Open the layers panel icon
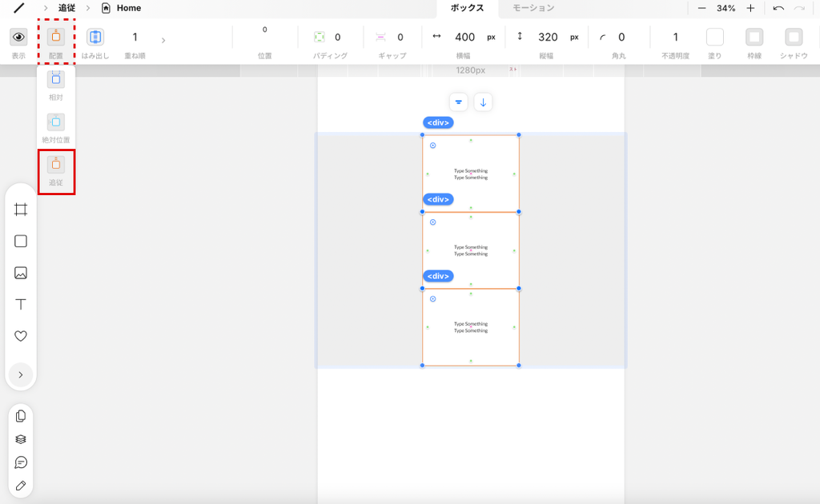Image resolution: width=820 pixels, height=504 pixels. [x=21, y=439]
